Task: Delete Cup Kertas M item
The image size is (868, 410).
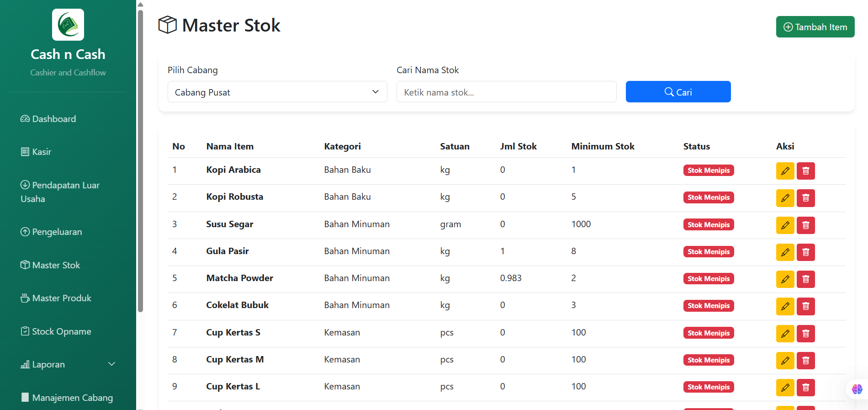Action: 806,360
